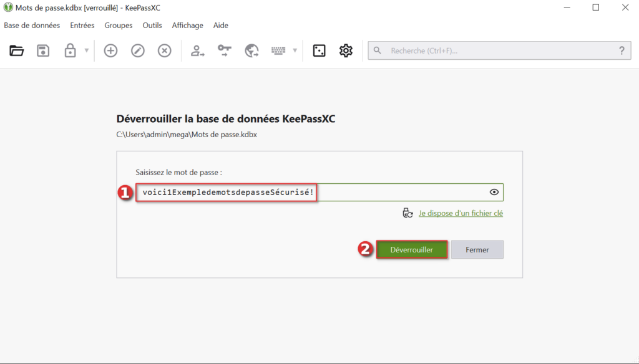Click the save database floppy icon
639x364 pixels.
(x=43, y=51)
